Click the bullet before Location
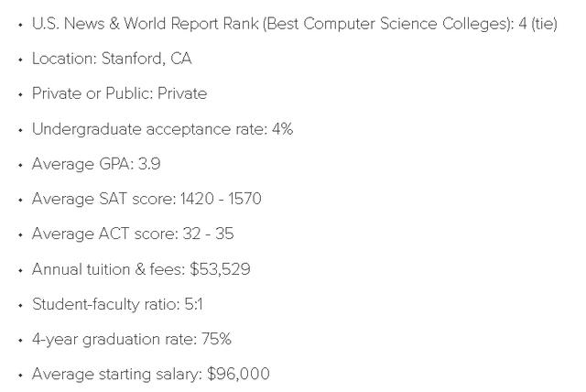 coord(20,60)
